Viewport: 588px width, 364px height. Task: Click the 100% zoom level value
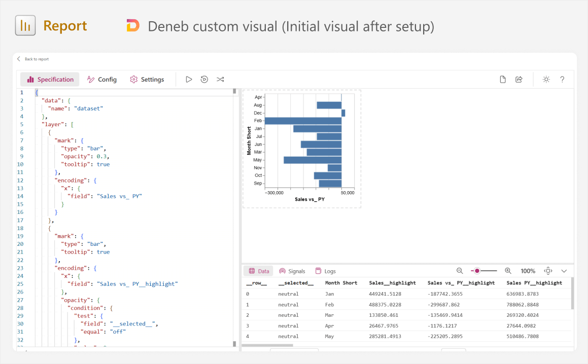(528, 271)
